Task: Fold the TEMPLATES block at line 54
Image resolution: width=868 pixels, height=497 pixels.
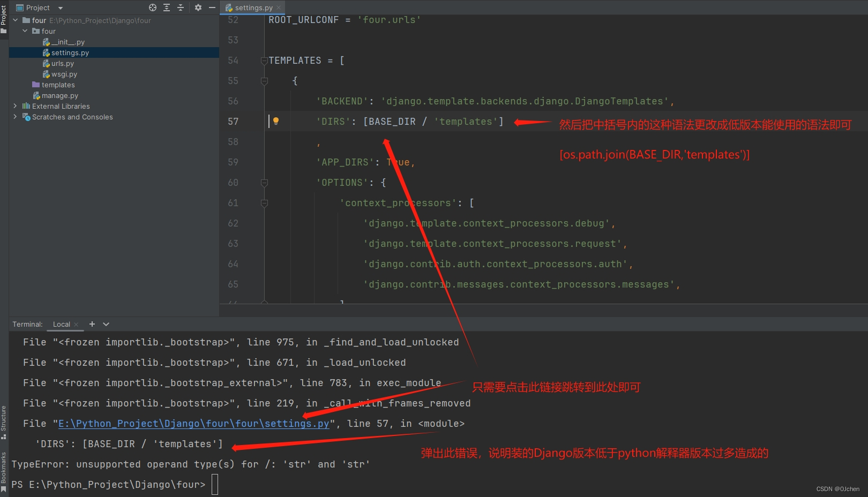Action: 264,61
